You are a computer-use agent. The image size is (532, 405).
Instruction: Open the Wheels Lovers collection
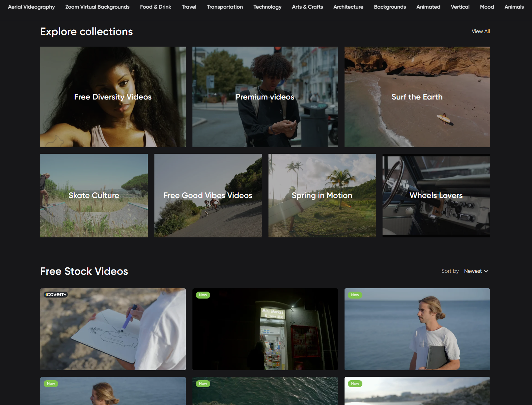tap(436, 195)
